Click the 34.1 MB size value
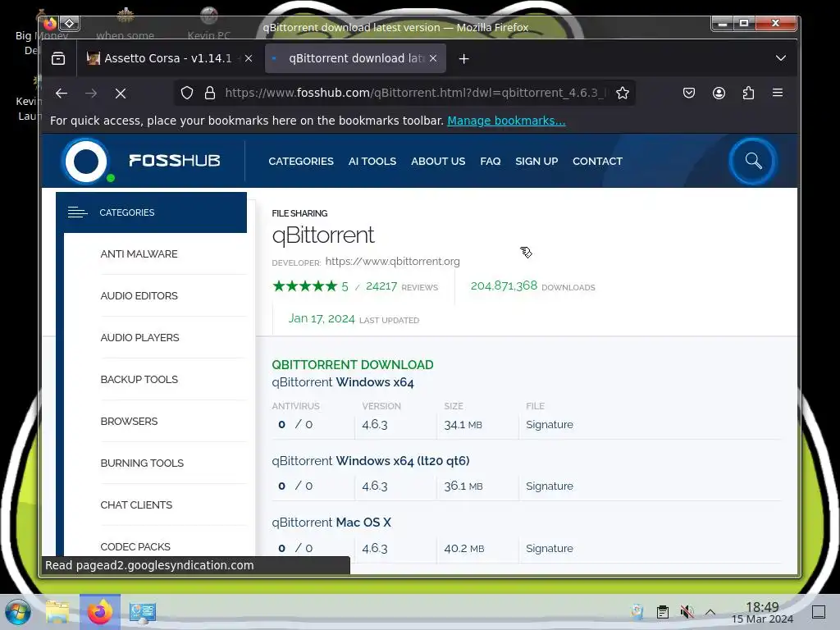Screen dimensions: 840x630 pos(463,425)
